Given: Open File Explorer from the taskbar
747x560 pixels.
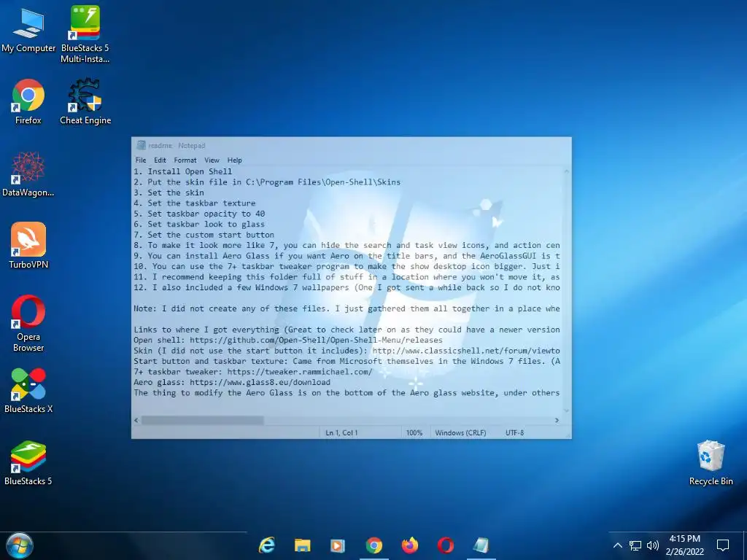Looking at the screenshot, I should click(x=303, y=545).
